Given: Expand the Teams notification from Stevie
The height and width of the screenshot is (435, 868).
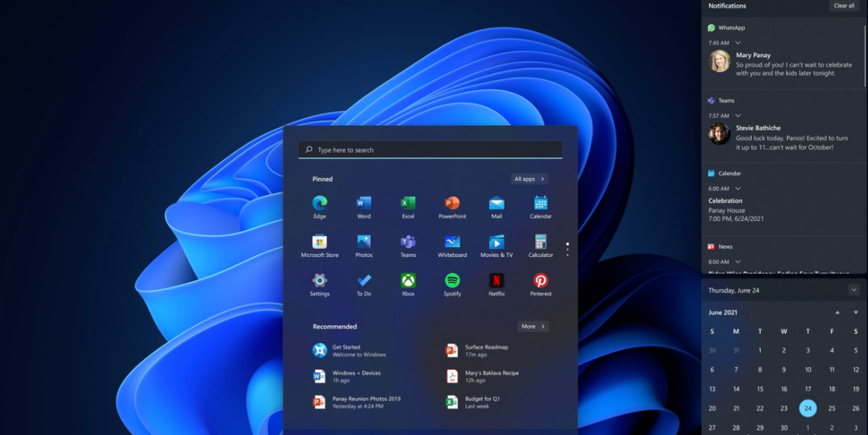Looking at the screenshot, I should click(738, 116).
